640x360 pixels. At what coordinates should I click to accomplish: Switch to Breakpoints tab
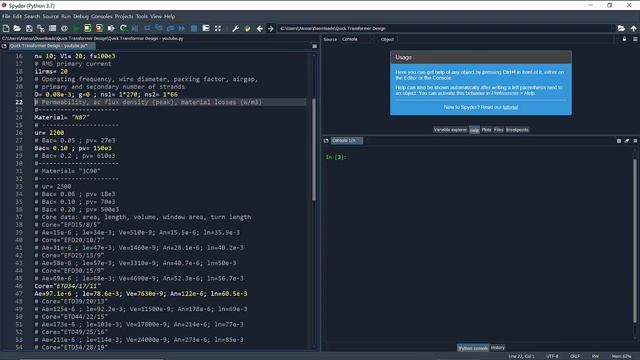(517, 130)
